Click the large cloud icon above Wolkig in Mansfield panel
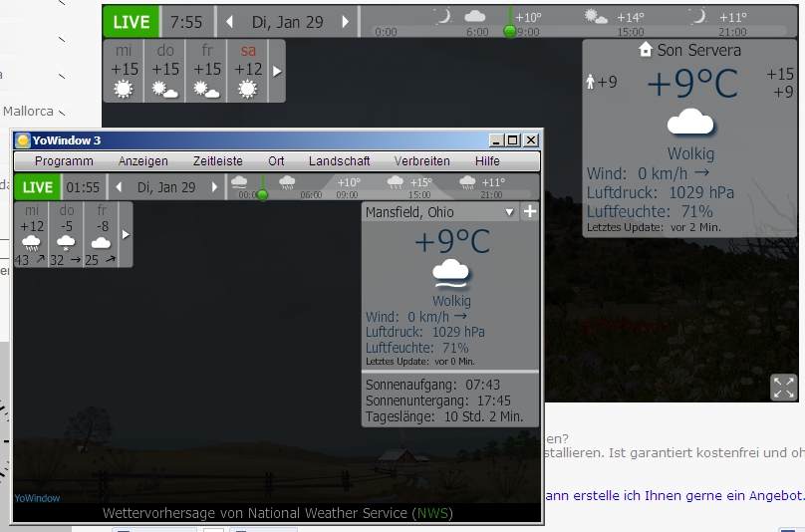This screenshot has height=532, width=805. point(451,272)
